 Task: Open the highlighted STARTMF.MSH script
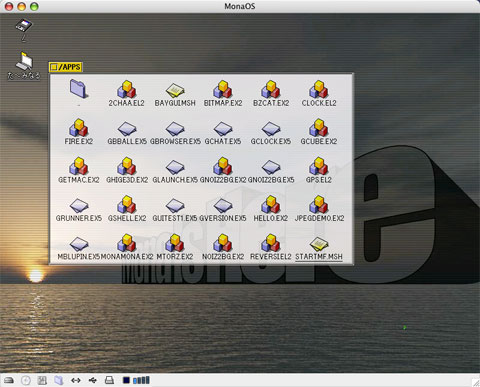click(x=319, y=244)
